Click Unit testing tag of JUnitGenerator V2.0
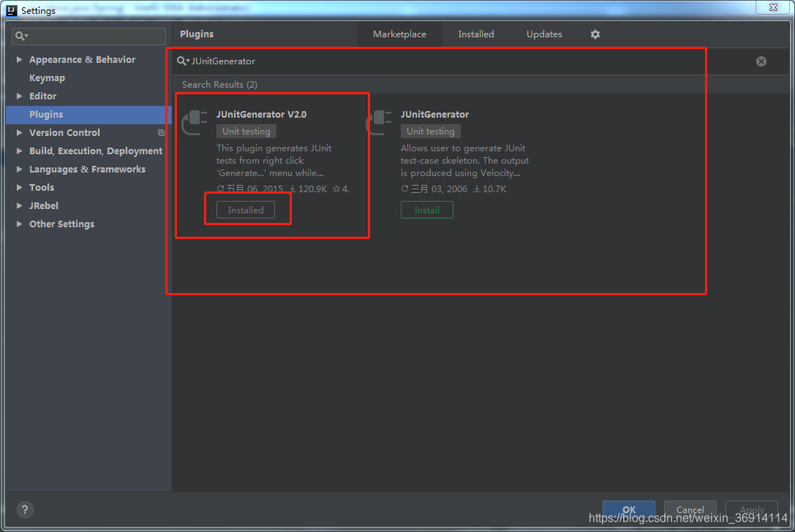 point(246,132)
